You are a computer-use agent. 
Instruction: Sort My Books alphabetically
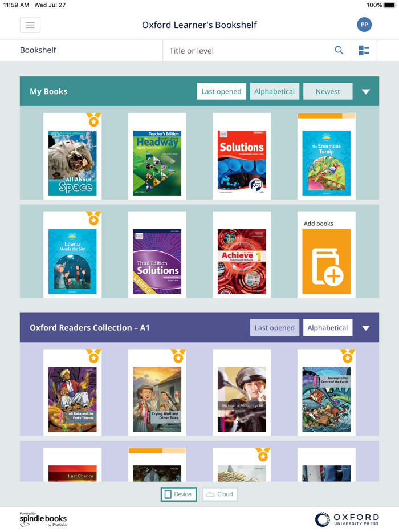click(x=275, y=91)
